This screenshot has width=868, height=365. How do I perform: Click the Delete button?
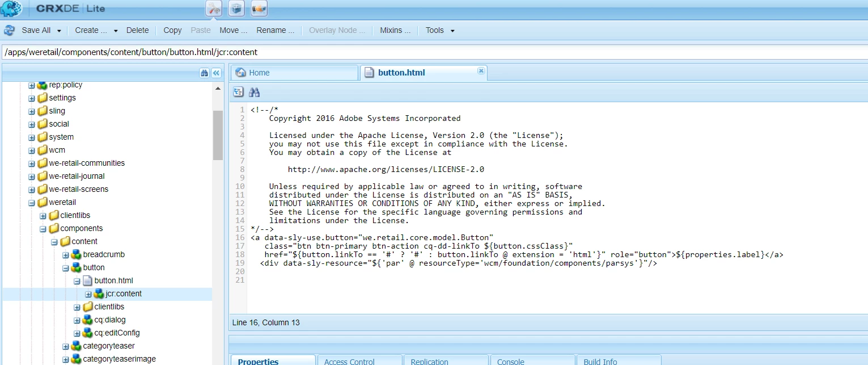138,30
